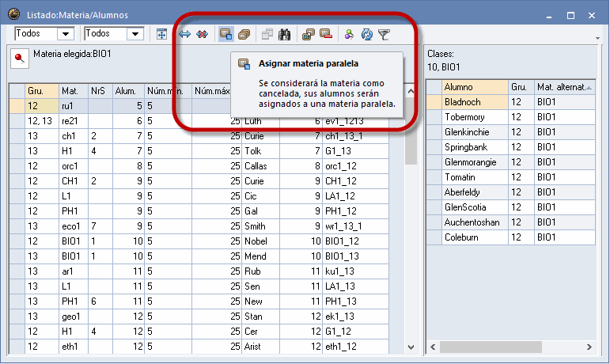Click the green-and-brown cards link icon

point(308,34)
